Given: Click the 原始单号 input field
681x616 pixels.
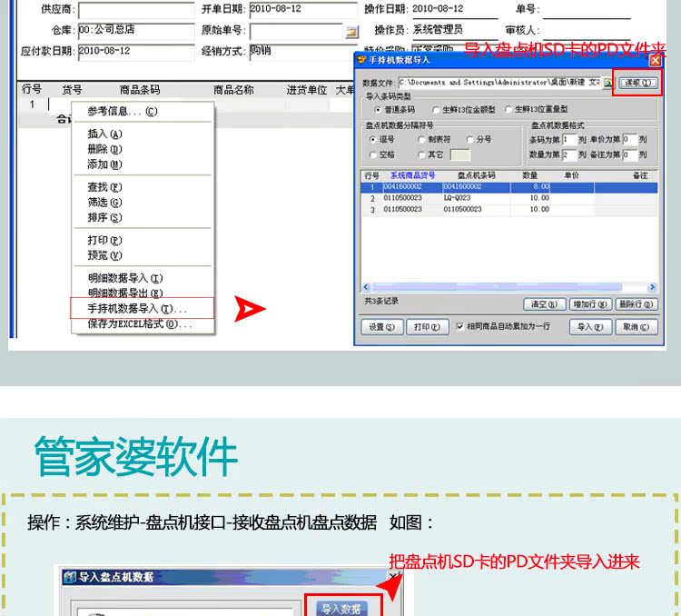Looking at the screenshot, I should [297, 31].
